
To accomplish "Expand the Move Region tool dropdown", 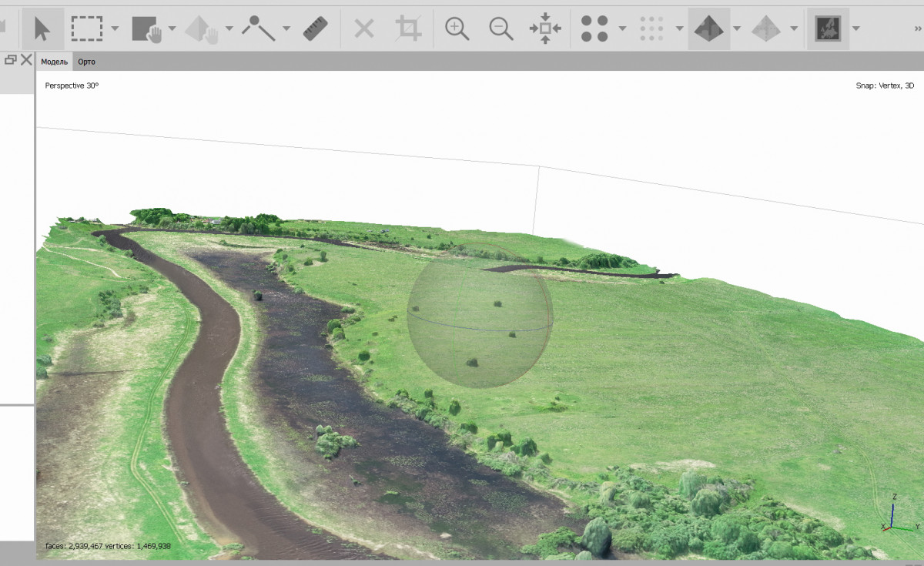I will 172,28.
